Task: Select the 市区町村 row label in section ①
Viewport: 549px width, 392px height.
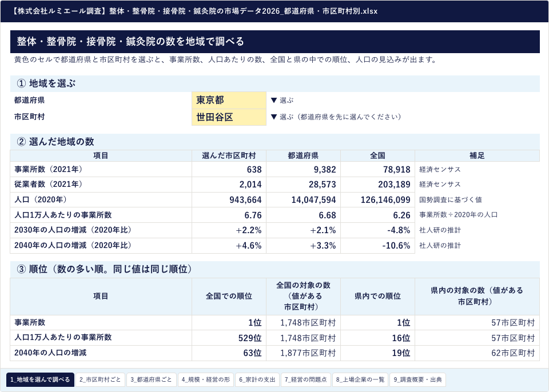Action: (x=29, y=117)
